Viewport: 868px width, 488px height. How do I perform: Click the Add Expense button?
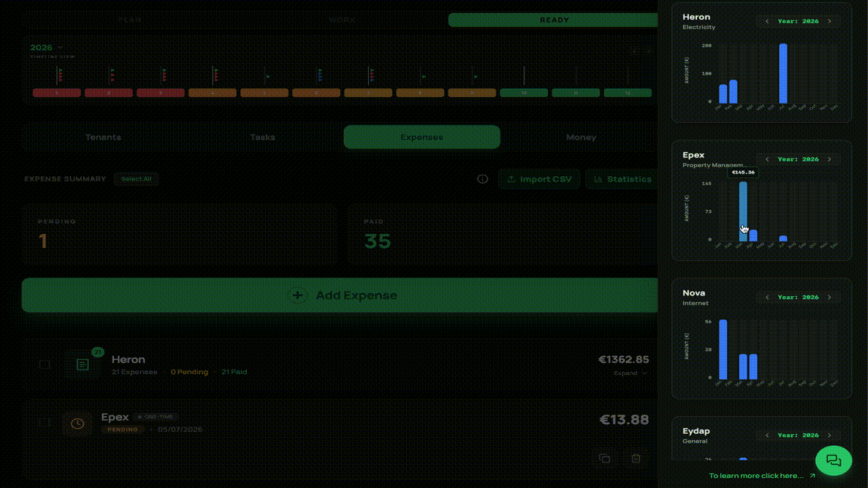pyautogui.click(x=340, y=295)
